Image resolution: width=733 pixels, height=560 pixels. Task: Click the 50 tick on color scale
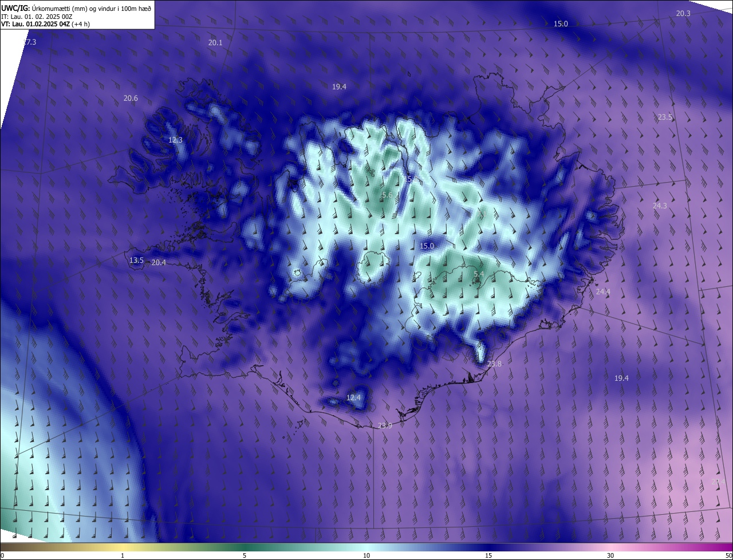coord(729,555)
